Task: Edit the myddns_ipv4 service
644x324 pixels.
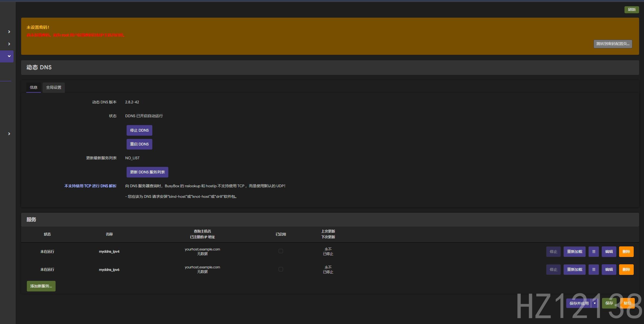Action: point(609,252)
